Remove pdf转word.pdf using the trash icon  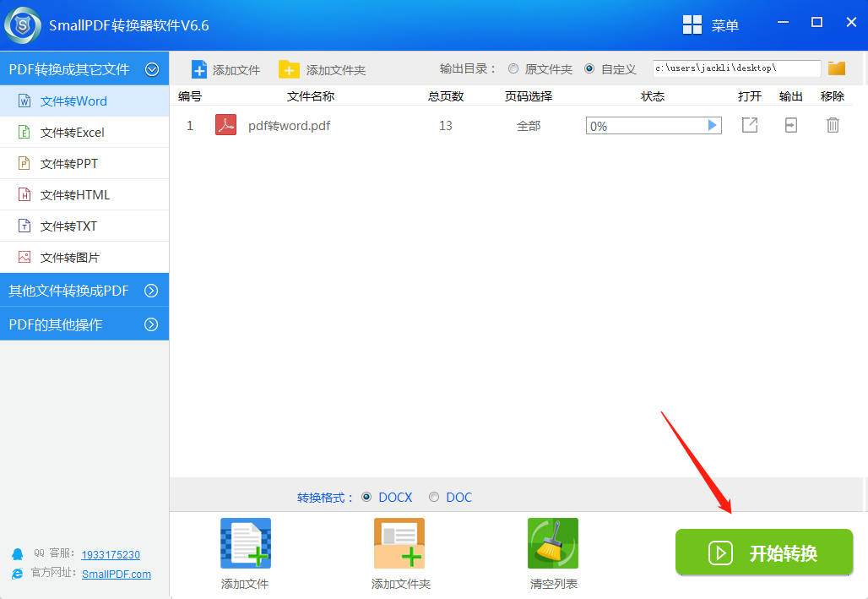[833, 125]
